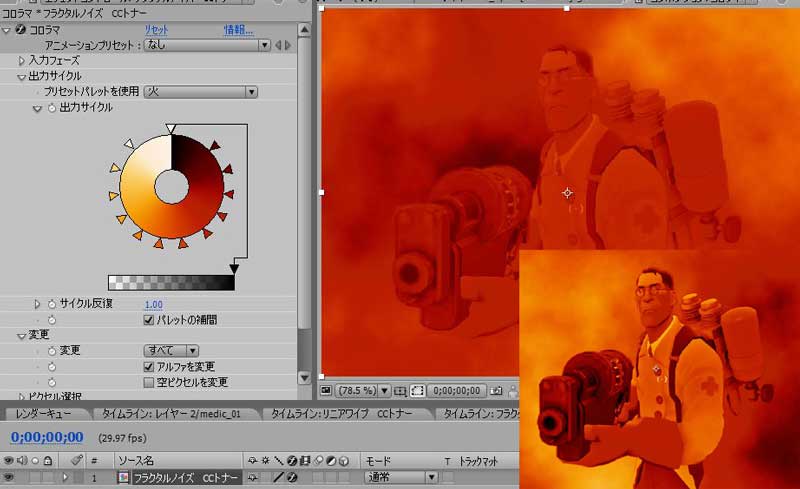
Task: Click the label tag column icon
Action: pos(77,460)
